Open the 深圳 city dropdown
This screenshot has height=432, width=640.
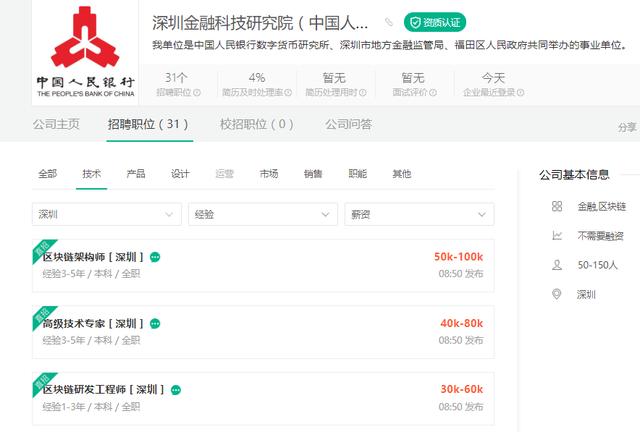[x=107, y=214]
